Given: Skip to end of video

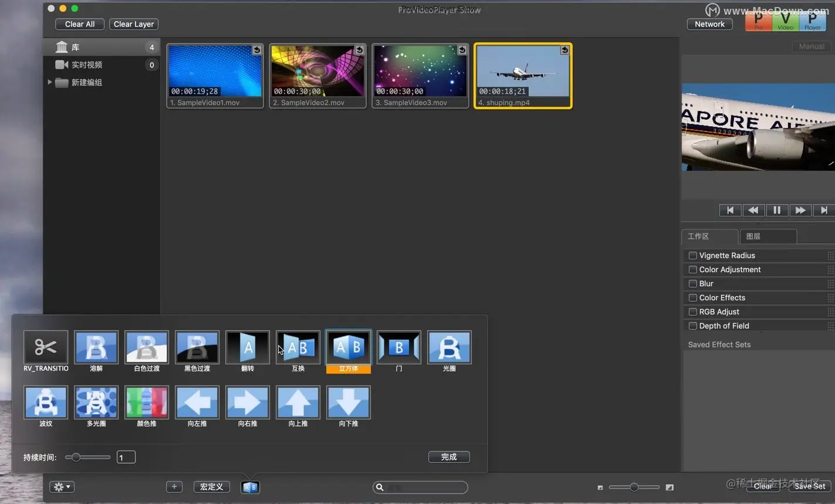Looking at the screenshot, I should point(824,210).
